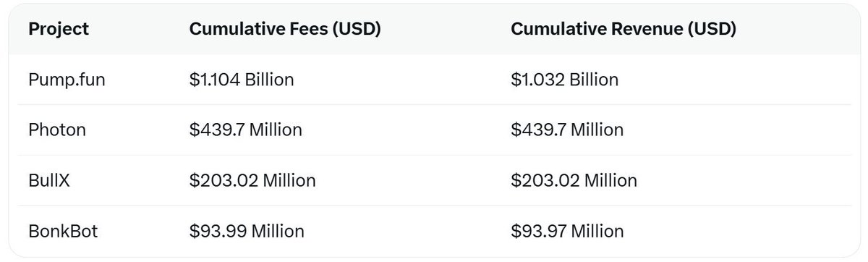Click the $1.104 Billion fees value
This screenshot has height=262, width=868.
242,79
